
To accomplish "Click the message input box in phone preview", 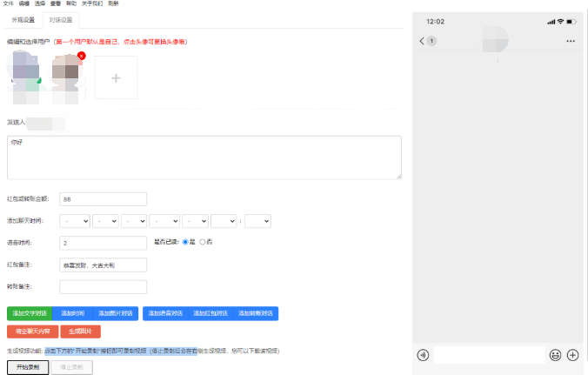I will tap(489, 355).
